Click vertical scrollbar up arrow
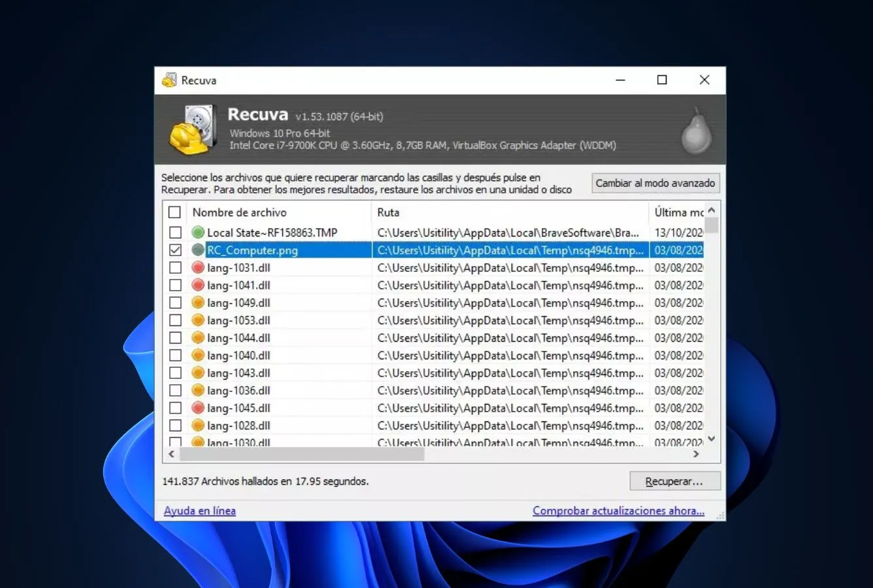This screenshot has width=873, height=588. [712, 210]
